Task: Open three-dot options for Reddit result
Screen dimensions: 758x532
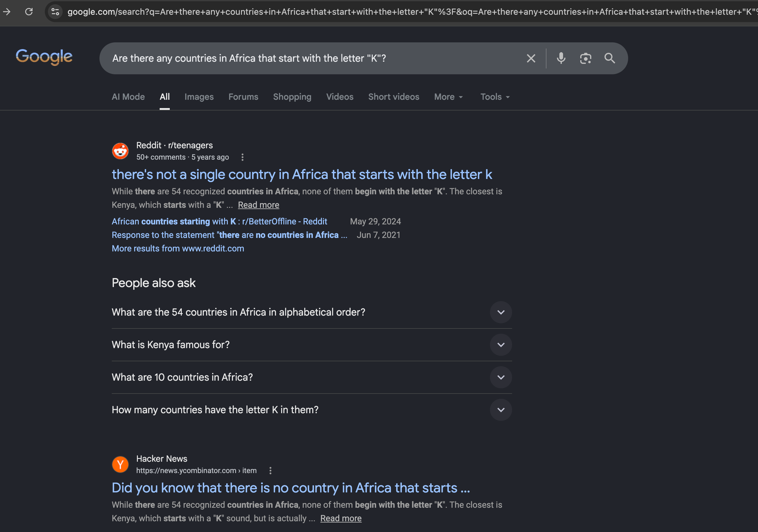Action: tap(242, 157)
